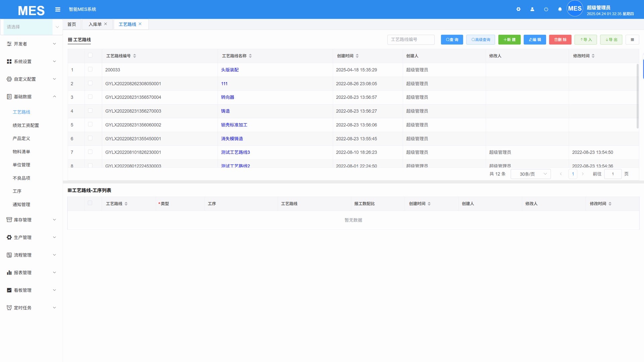This screenshot has width=644, height=362.
Task: Click the hamburger menu collapse icon
Action: [58, 9]
